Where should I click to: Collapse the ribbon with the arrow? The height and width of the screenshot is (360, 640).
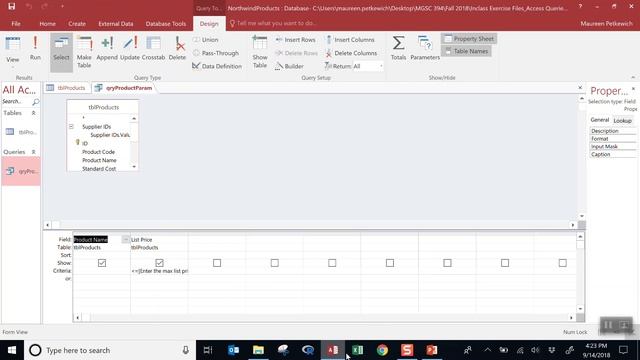point(633,78)
